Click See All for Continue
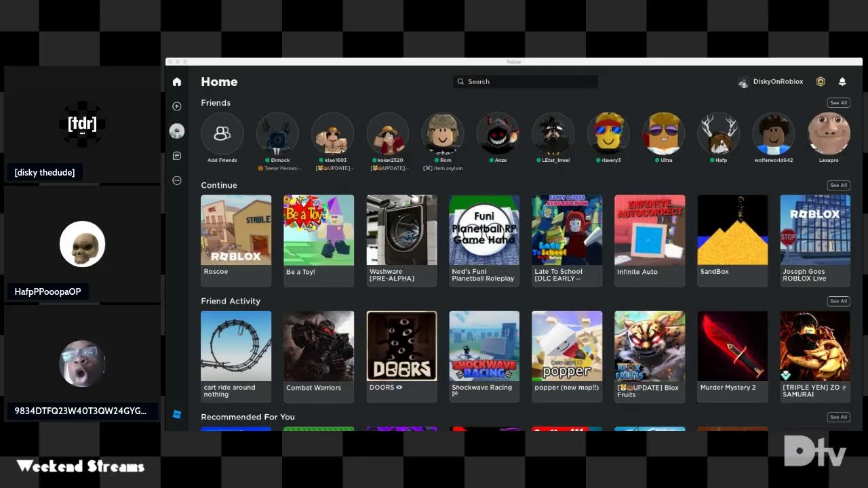The height and width of the screenshot is (488, 868). tap(839, 185)
